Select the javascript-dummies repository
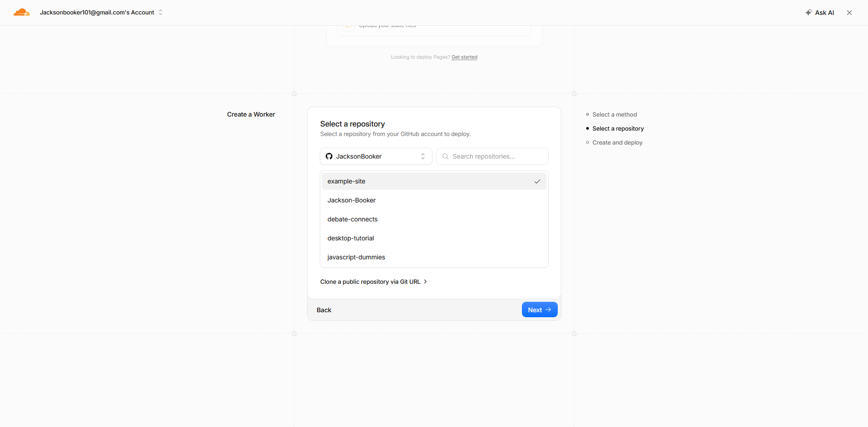Viewport: 868px width, 427px height. [x=434, y=257]
